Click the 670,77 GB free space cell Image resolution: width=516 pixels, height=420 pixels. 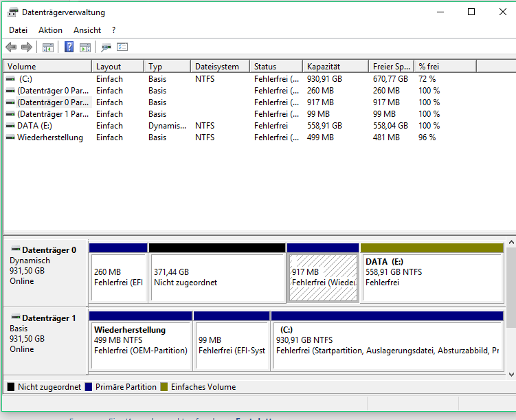click(x=390, y=79)
